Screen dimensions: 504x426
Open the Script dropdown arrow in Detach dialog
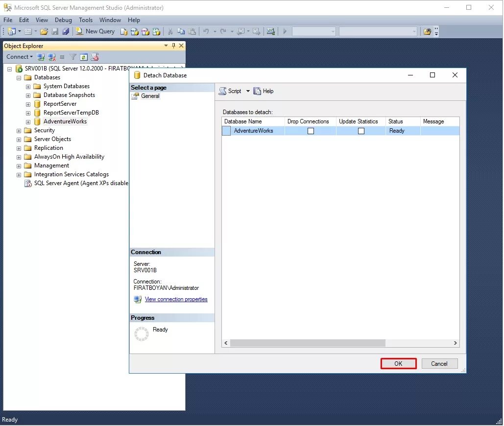[248, 91]
